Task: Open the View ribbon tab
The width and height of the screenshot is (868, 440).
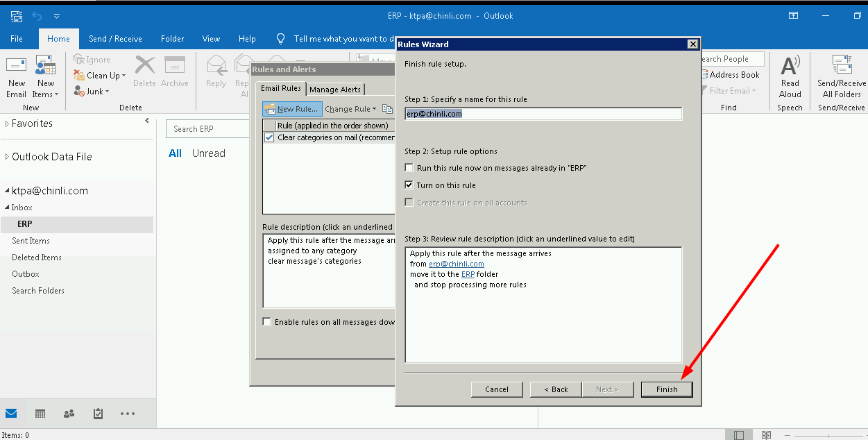Action: click(211, 39)
